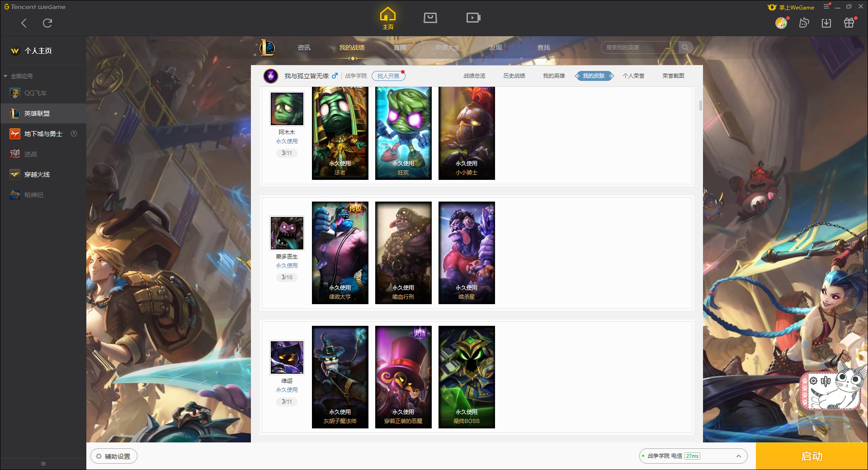This screenshot has height=470, width=868.
Task: Open the 穿着正装的恶魔 skin card
Action: 403,377
